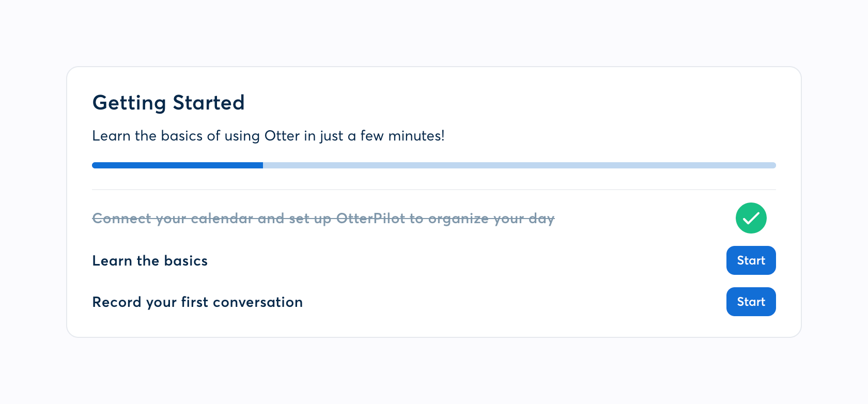This screenshot has height=404, width=868.
Task: Click the "Getting Started" heading
Action: 168,103
